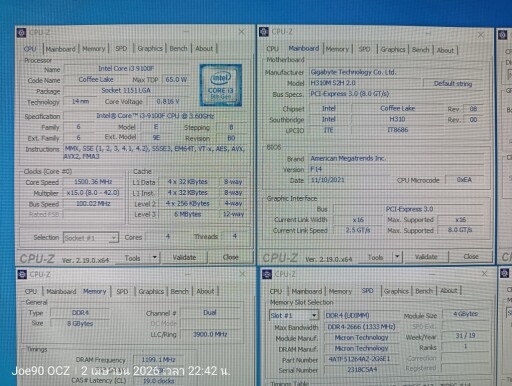Click Multiplier value x15.0 (8.0 - 42.0)

tap(93, 193)
